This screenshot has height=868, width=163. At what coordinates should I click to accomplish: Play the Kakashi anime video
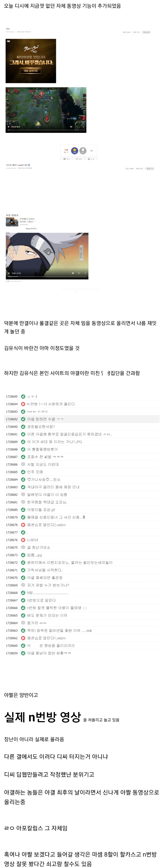point(9,273)
